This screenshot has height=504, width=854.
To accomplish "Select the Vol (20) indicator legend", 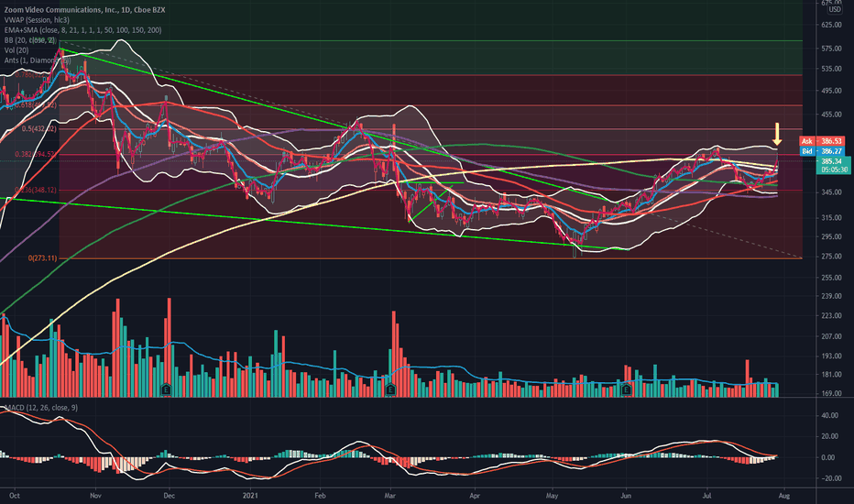I will click(16, 50).
